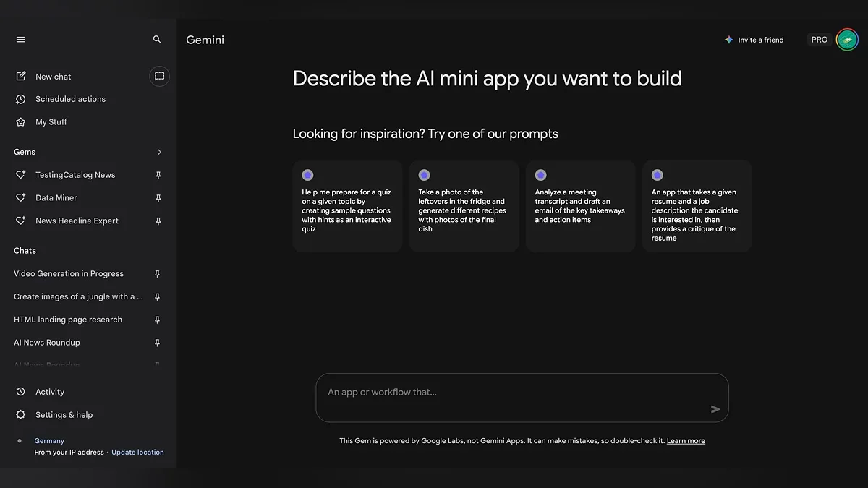The width and height of the screenshot is (868, 488).
Task: Click the send arrow icon
Action: pos(715,409)
